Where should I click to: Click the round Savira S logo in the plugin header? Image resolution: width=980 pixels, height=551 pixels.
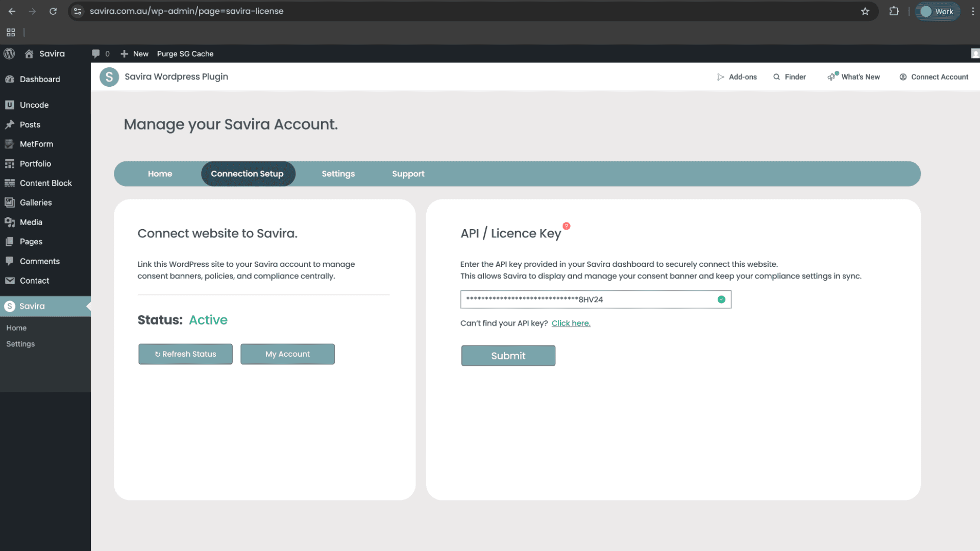[x=109, y=77]
